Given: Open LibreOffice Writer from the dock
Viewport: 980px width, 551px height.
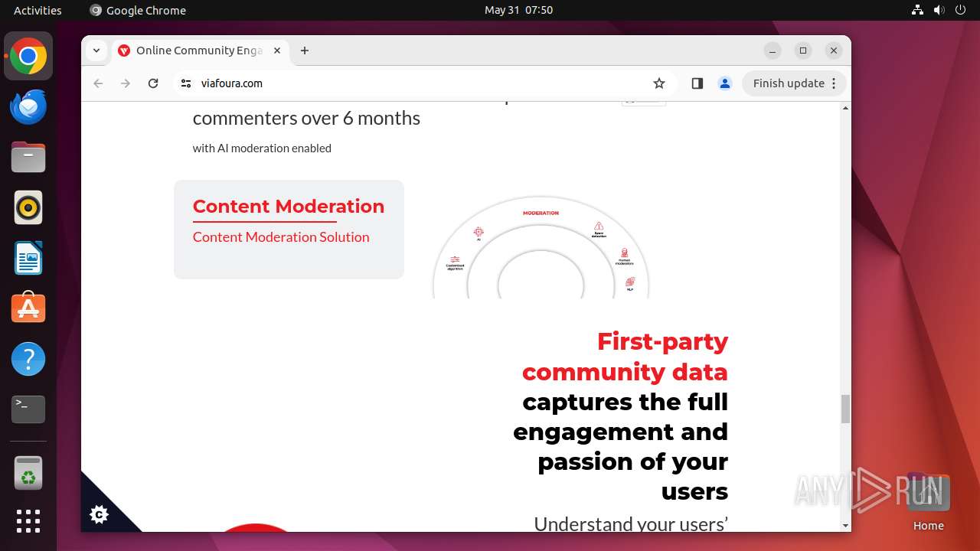Looking at the screenshot, I should point(28,258).
